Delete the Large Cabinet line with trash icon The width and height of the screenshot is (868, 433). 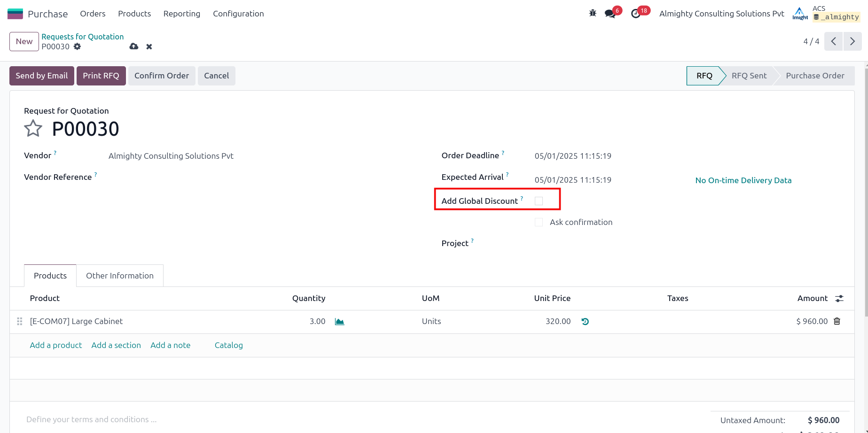[837, 321]
